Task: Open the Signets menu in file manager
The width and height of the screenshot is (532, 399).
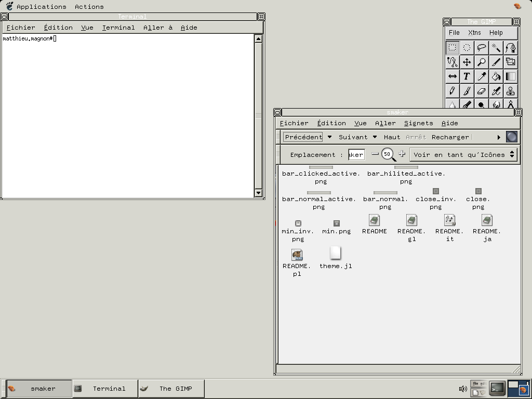Action: [418, 123]
